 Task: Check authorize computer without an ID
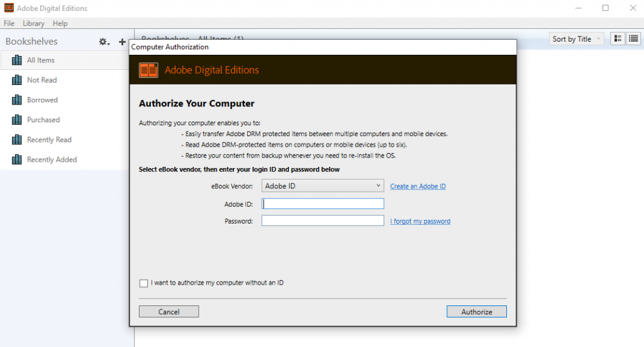143,283
